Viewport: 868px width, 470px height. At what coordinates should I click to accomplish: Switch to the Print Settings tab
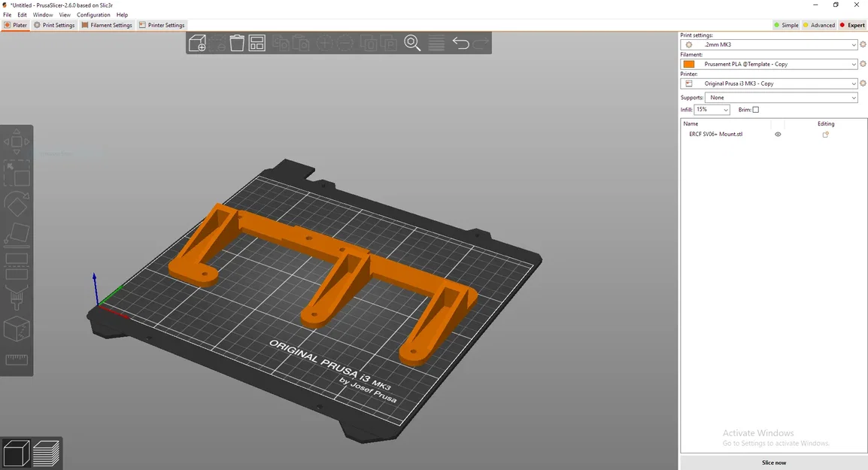(54, 25)
